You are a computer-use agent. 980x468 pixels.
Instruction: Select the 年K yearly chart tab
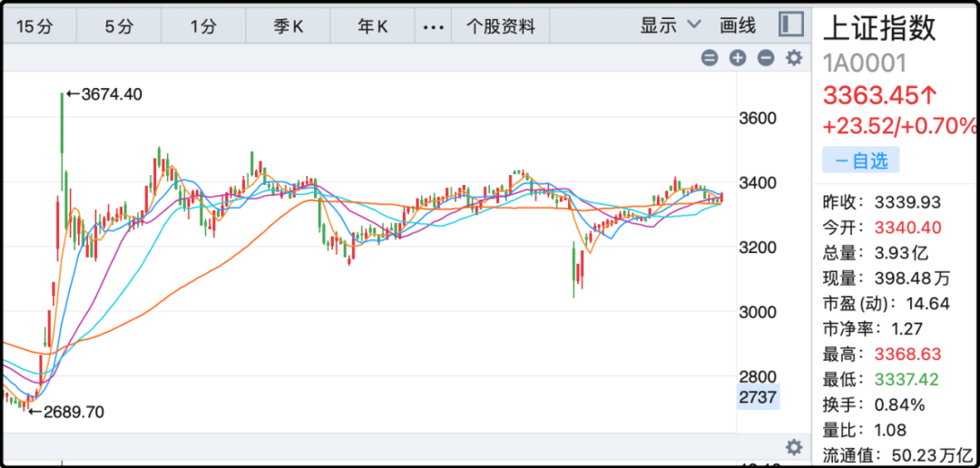click(x=372, y=26)
